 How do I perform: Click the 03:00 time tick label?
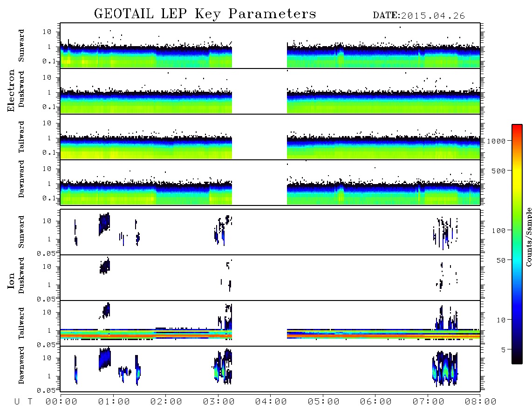pyautogui.click(x=219, y=402)
